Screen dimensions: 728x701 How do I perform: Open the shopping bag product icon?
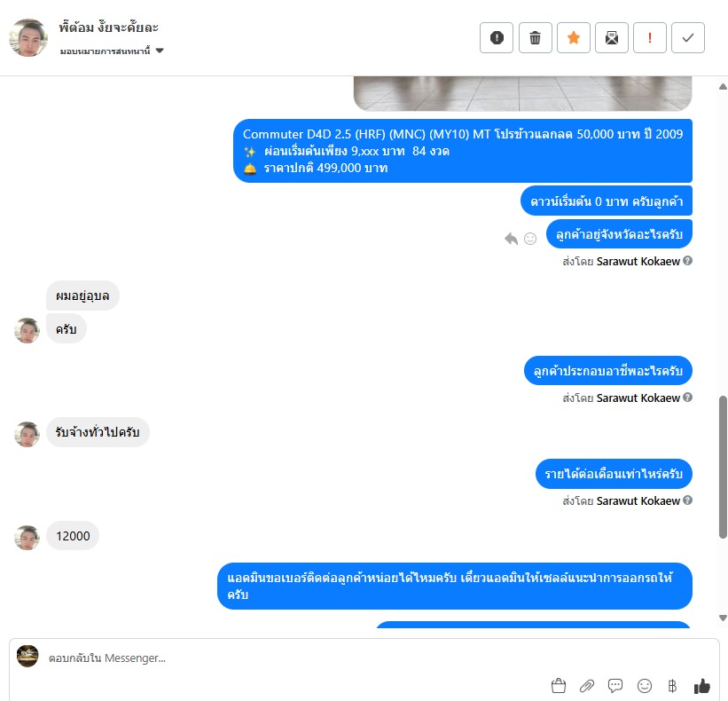pyautogui.click(x=559, y=686)
